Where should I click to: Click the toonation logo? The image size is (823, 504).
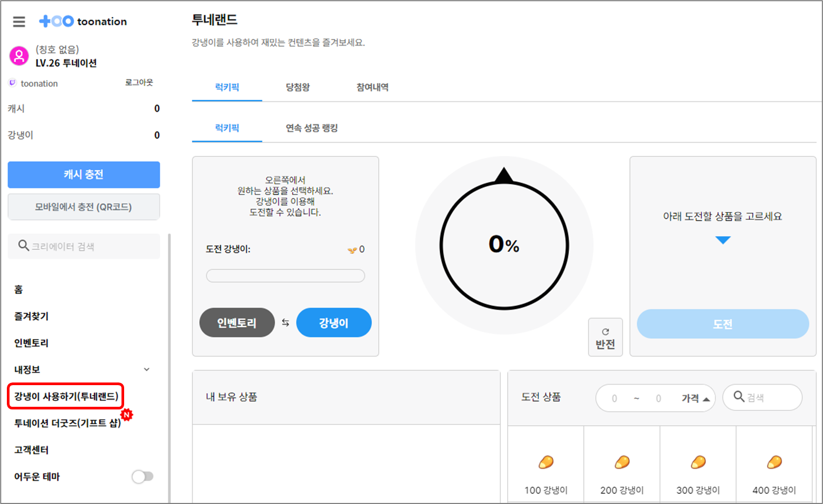83,22
